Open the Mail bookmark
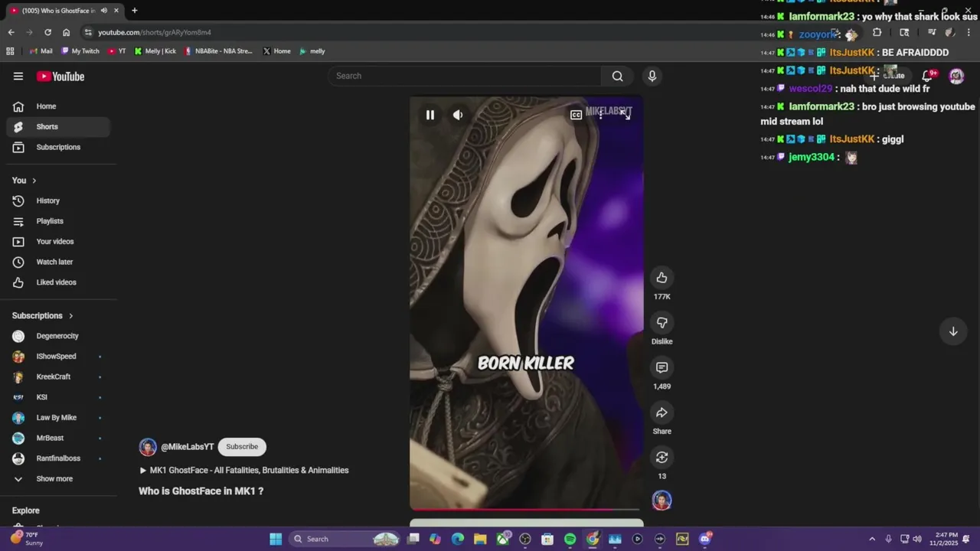Viewport: 980px width, 551px height. [41, 51]
